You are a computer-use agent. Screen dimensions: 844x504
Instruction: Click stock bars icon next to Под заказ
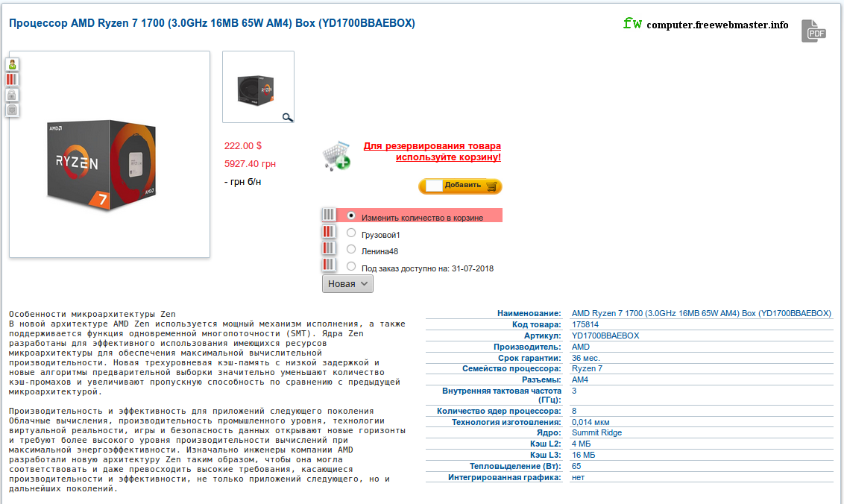328,265
